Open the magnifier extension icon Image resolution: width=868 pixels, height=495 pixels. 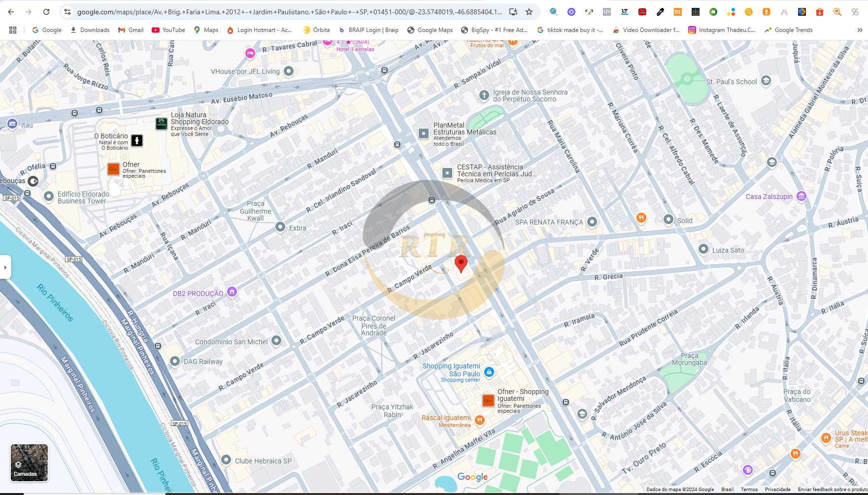(x=554, y=12)
